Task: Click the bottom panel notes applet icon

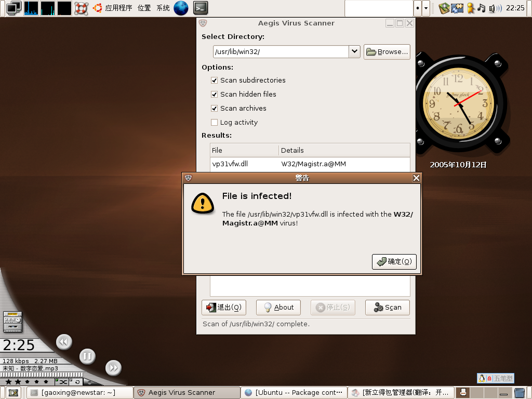Action: (13, 393)
